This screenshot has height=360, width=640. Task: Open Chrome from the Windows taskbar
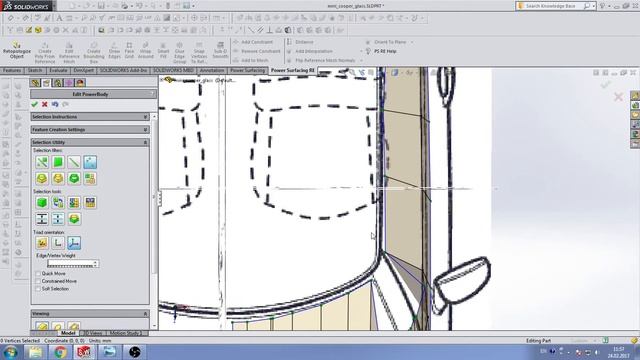click(x=60, y=352)
